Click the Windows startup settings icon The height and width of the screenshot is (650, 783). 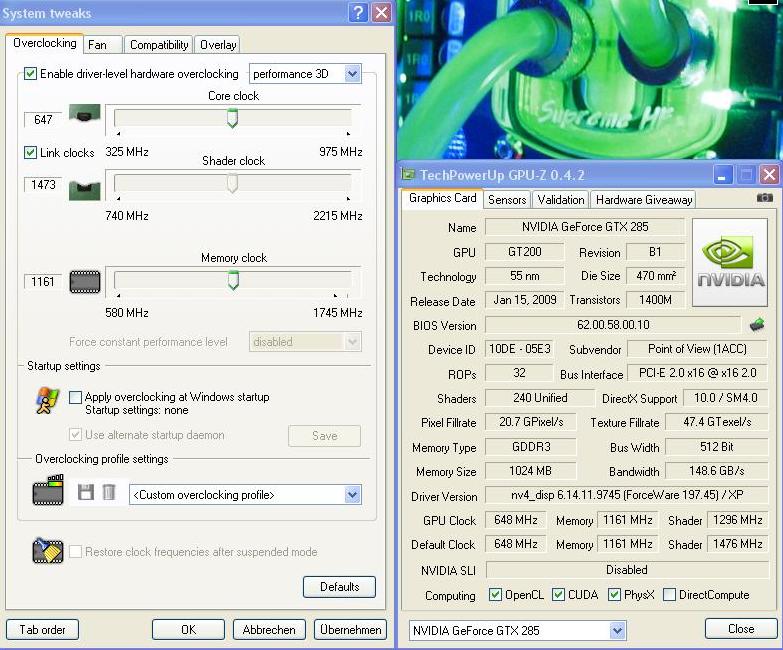[47, 401]
